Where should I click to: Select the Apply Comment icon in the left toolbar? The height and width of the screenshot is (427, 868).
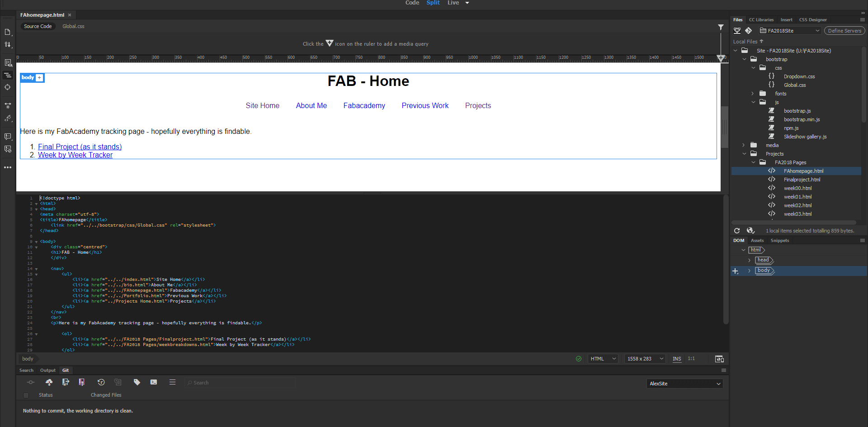[x=8, y=136]
